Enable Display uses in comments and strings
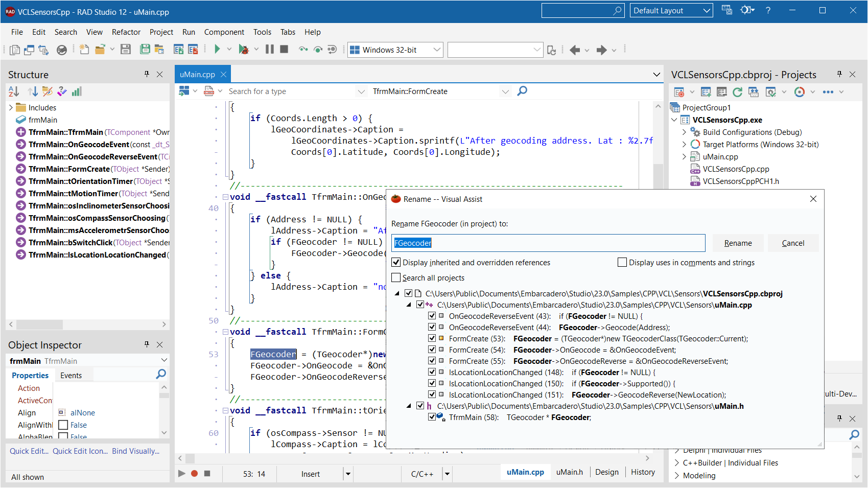Viewport: 868px width, 488px height. click(x=622, y=263)
